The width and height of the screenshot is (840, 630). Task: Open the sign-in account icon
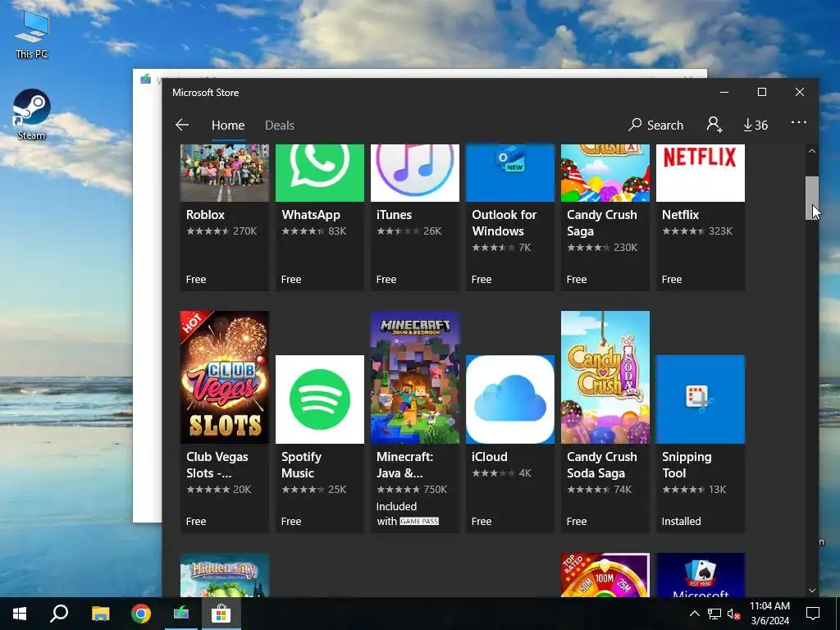[714, 125]
